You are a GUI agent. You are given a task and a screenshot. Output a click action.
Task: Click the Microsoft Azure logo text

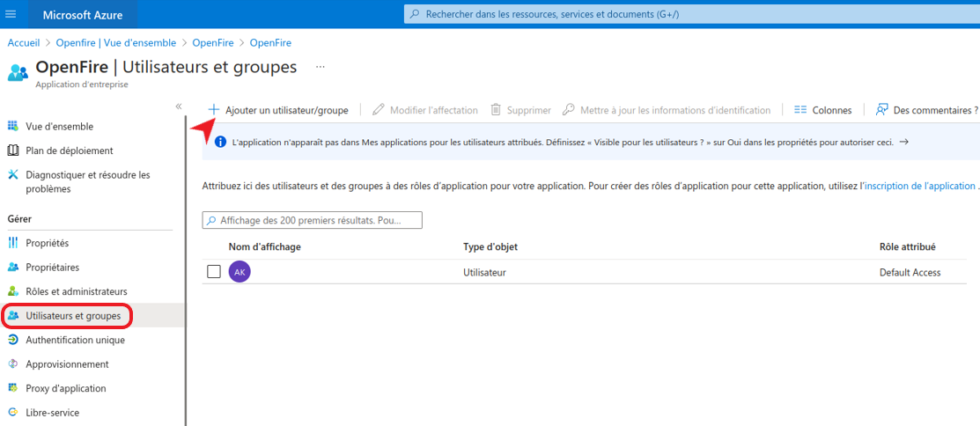pos(83,14)
